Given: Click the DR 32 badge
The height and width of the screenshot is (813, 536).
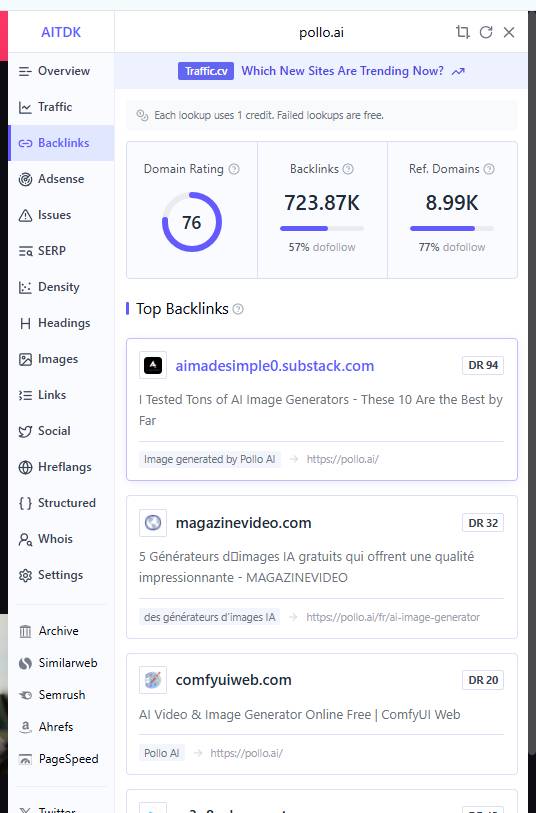Looking at the screenshot, I should point(483,523).
